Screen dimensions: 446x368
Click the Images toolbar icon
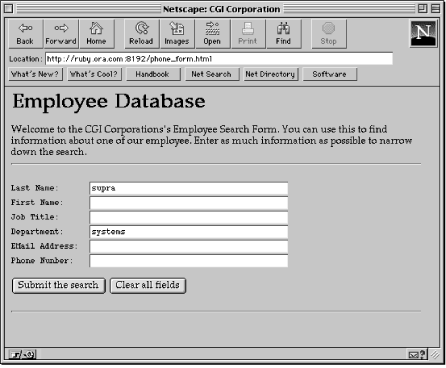(x=177, y=34)
